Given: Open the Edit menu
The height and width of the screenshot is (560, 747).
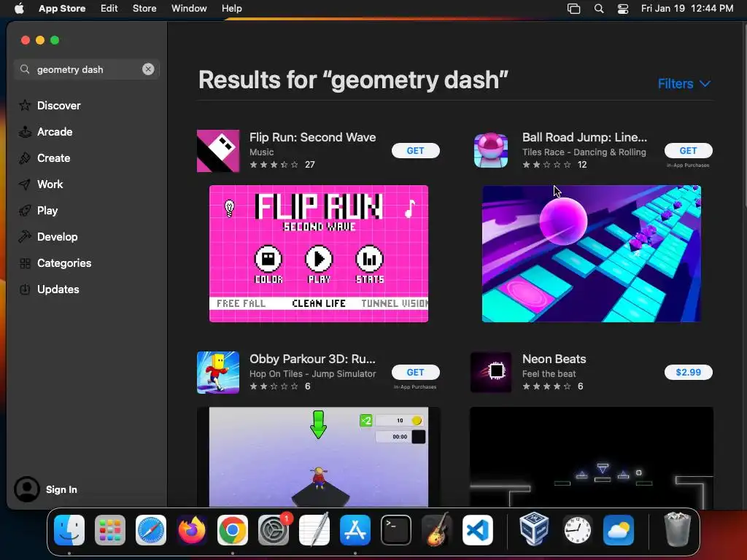Looking at the screenshot, I should click(109, 9).
